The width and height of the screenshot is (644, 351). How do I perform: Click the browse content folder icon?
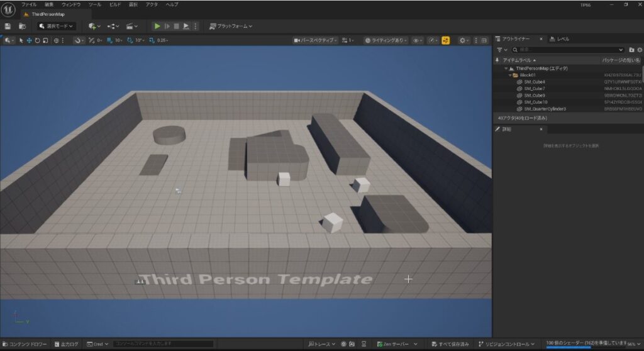22,26
